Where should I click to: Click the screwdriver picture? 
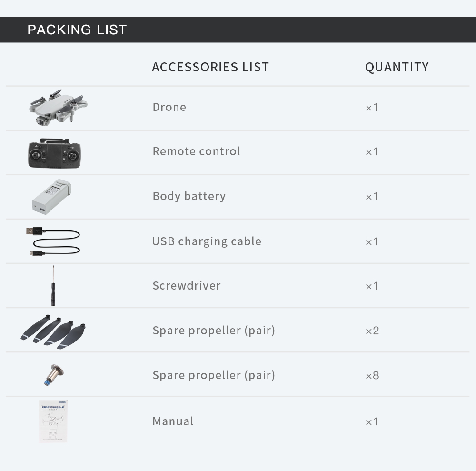tap(53, 285)
